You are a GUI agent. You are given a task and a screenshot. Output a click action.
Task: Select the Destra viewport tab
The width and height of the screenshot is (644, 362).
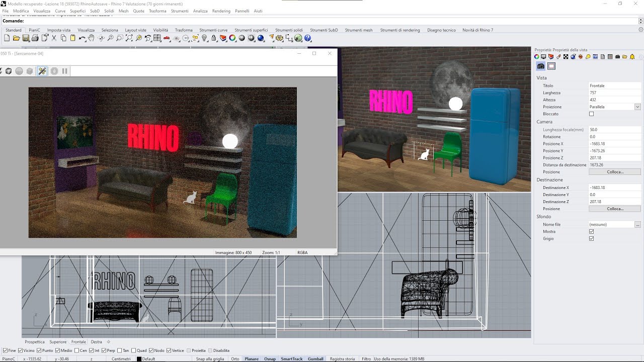tap(96, 342)
